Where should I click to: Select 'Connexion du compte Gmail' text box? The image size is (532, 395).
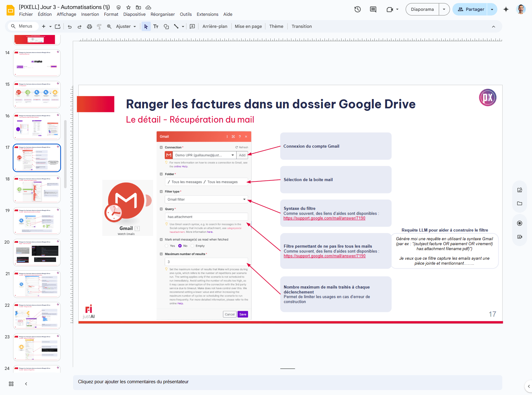pos(336,146)
